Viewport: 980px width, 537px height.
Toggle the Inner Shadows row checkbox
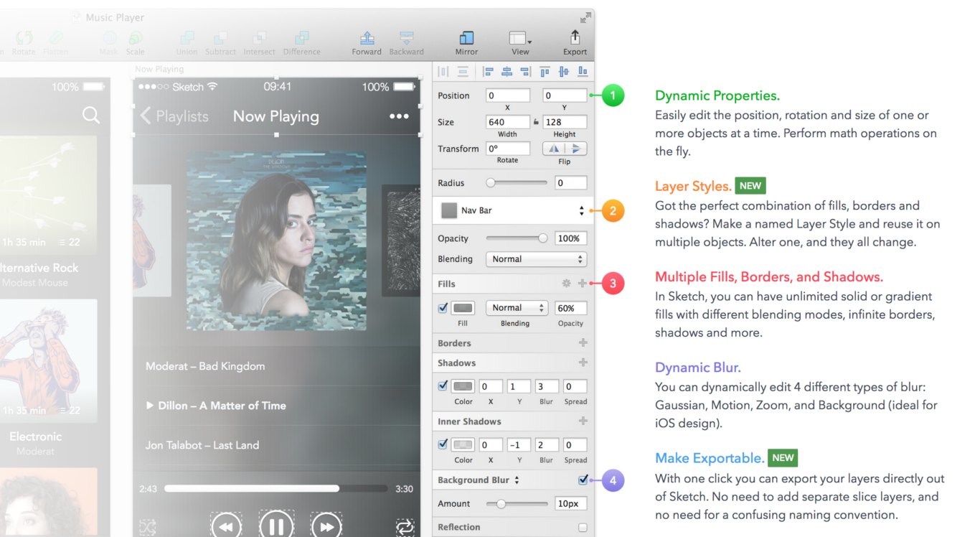pos(443,444)
